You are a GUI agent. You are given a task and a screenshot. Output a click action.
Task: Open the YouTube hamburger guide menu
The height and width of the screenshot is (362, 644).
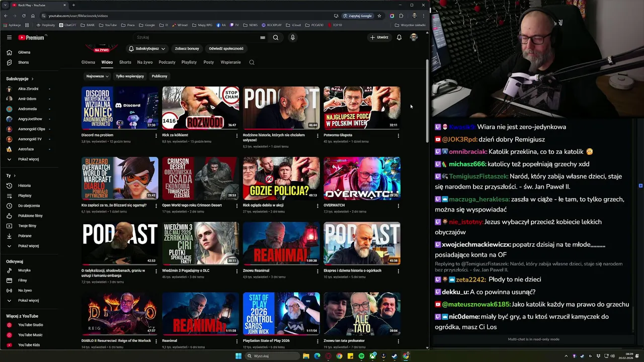pyautogui.click(x=9, y=37)
